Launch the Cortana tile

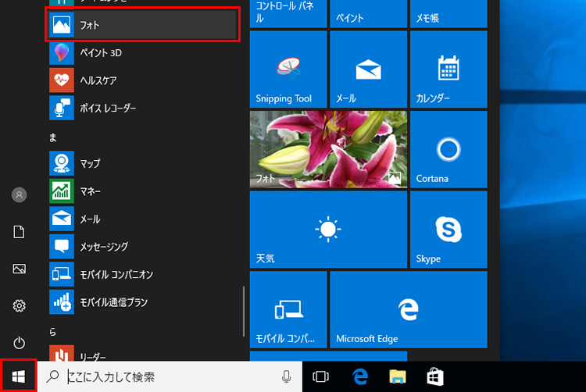pos(448,149)
